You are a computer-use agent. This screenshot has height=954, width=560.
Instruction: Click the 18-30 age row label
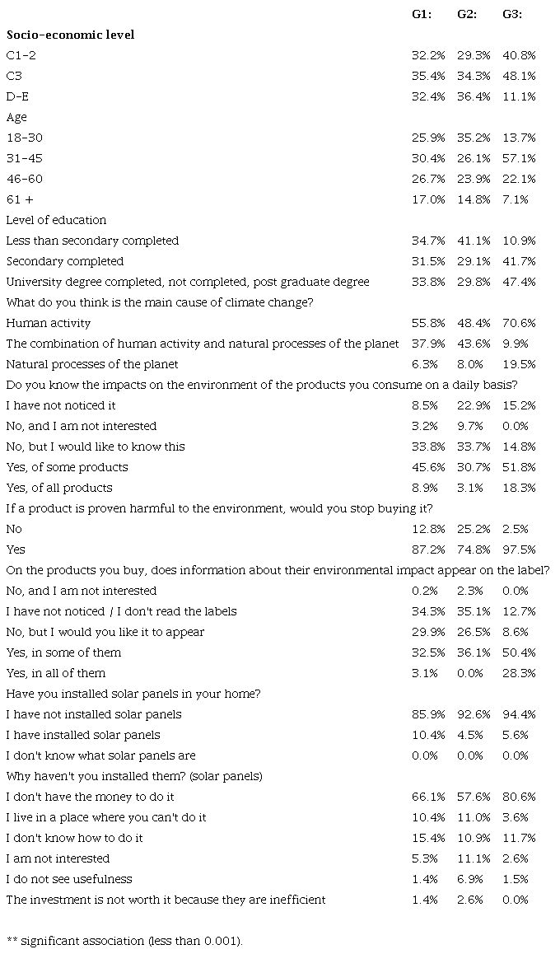24,138
